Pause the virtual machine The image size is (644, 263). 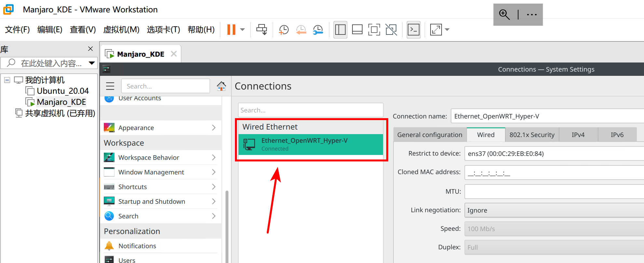pyautogui.click(x=231, y=30)
